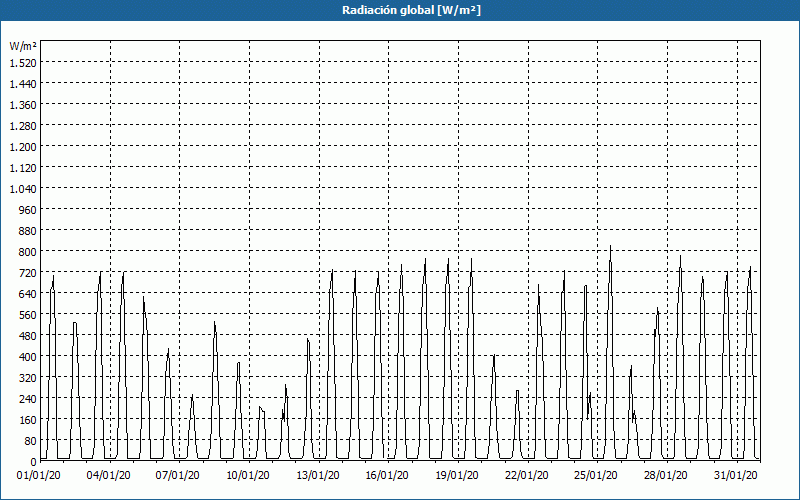Click the 22/01/20 date label
Image resolution: width=800 pixels, height=500 pixels.
pos(527,475)
